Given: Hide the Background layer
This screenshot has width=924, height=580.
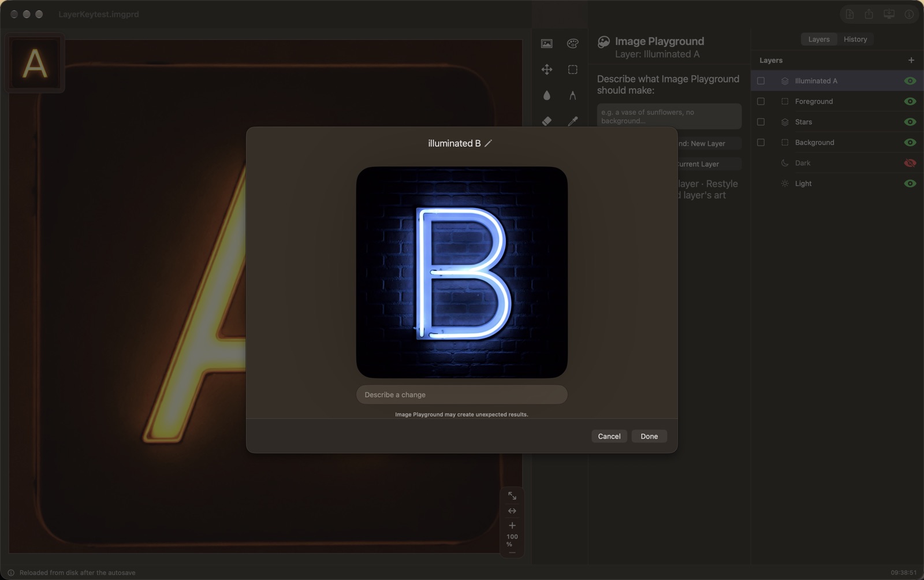Looking at the screenshot, I should [x=910, y=142].
